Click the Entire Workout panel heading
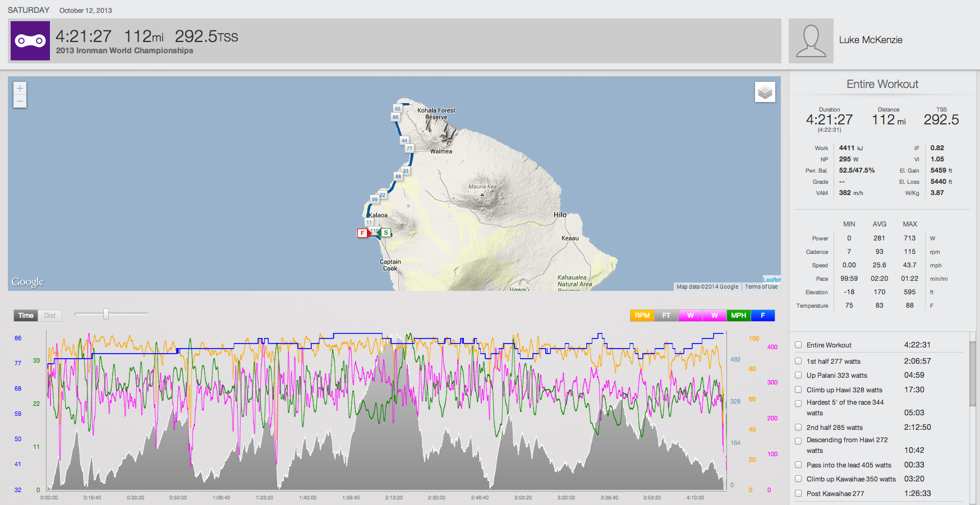The image size is (980, 505). tap(882, 84)
